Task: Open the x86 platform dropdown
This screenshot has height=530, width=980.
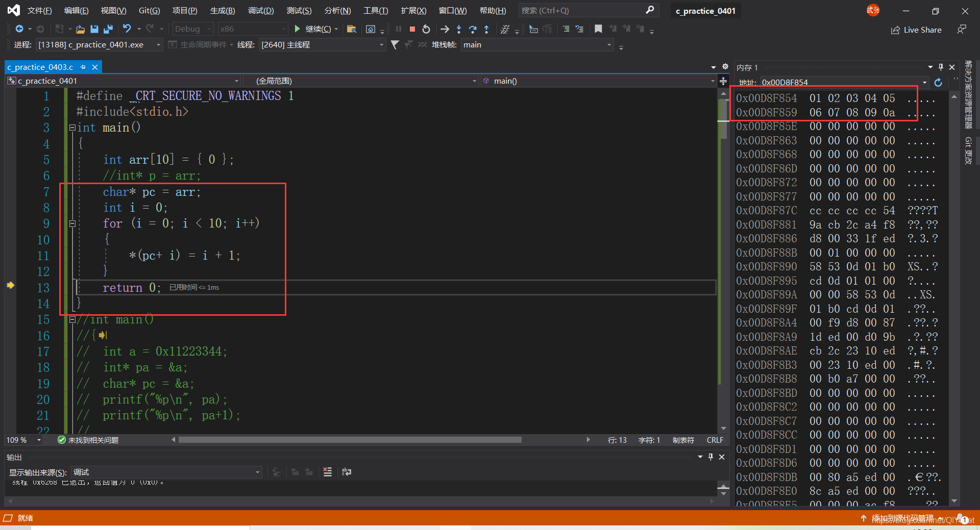Action: (x=253, y=29)
